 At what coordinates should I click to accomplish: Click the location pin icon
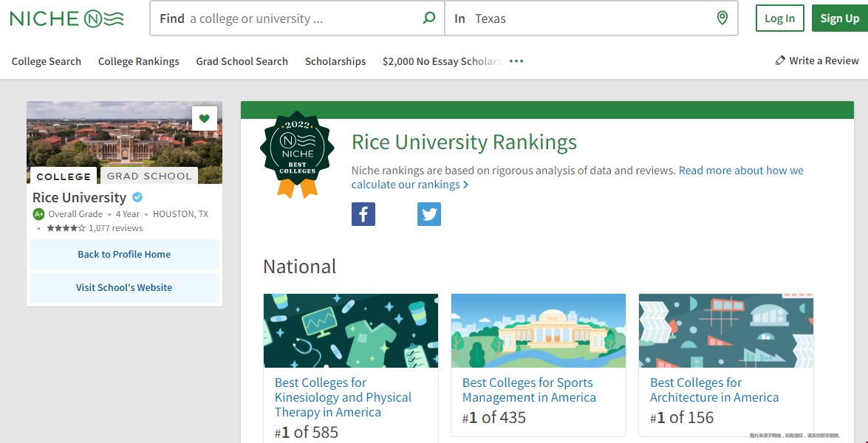click(x=722, y=18)
